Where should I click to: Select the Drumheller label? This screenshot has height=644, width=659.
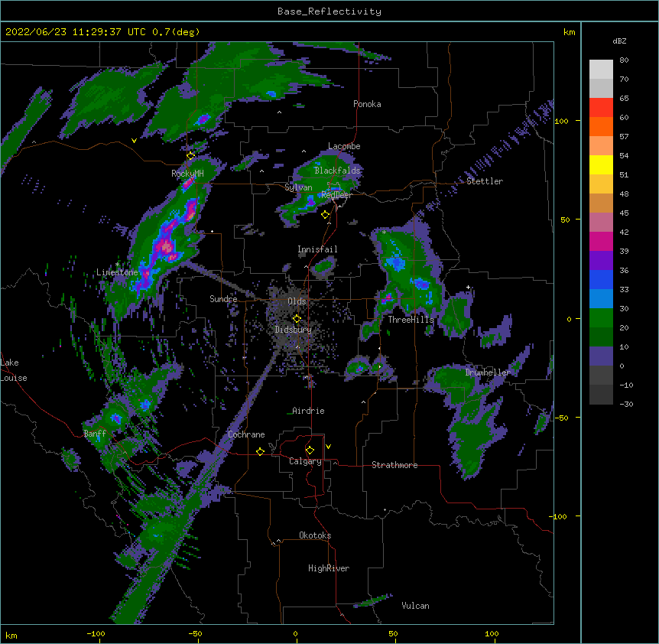click(488, 372)
